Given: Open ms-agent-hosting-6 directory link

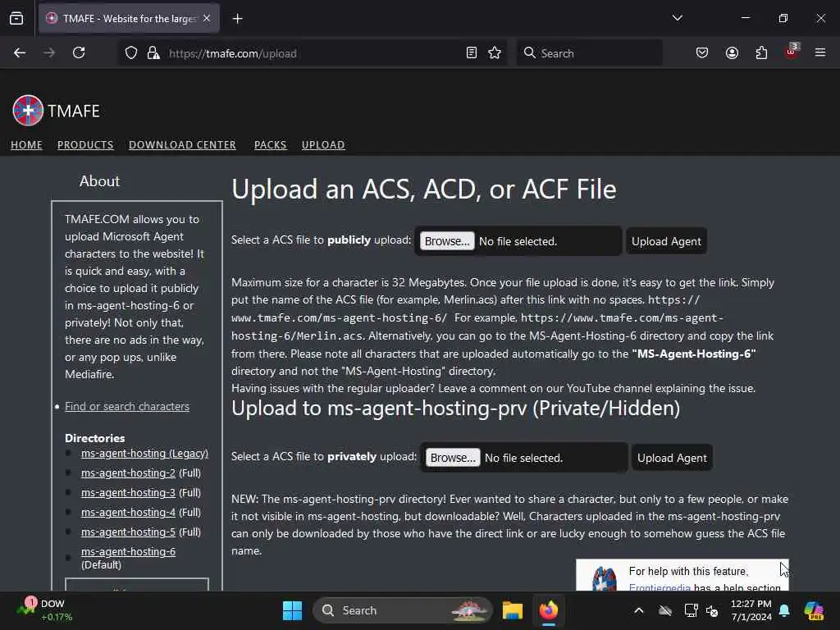Looking at the screenshot, I should click(128, 551).
